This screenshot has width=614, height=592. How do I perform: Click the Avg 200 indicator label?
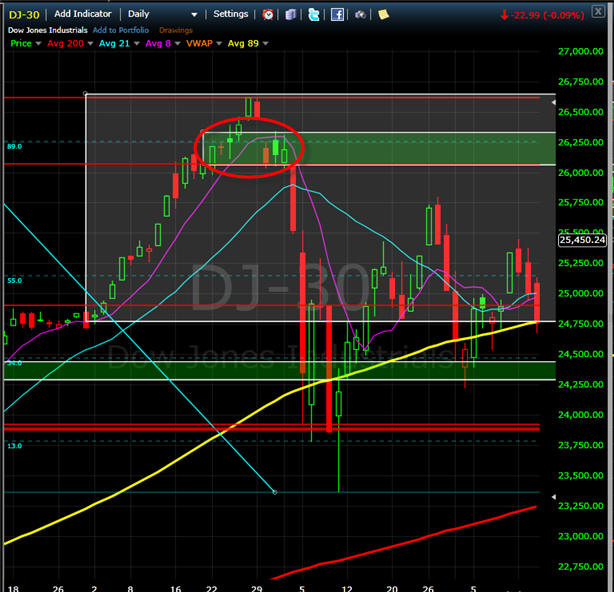(x=65, y=43)
